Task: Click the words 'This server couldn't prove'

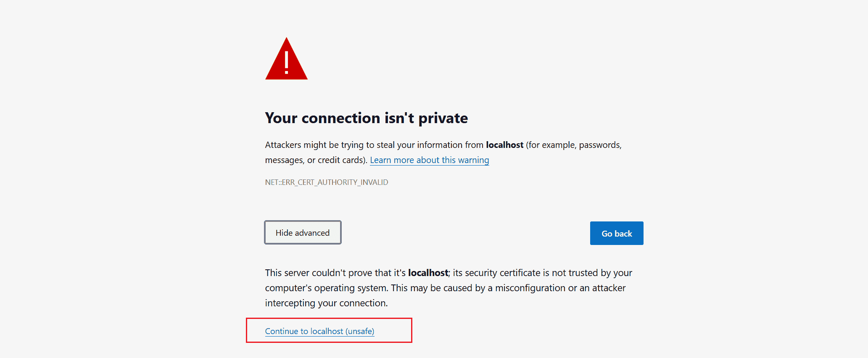Action: click(x=319, y=273)
